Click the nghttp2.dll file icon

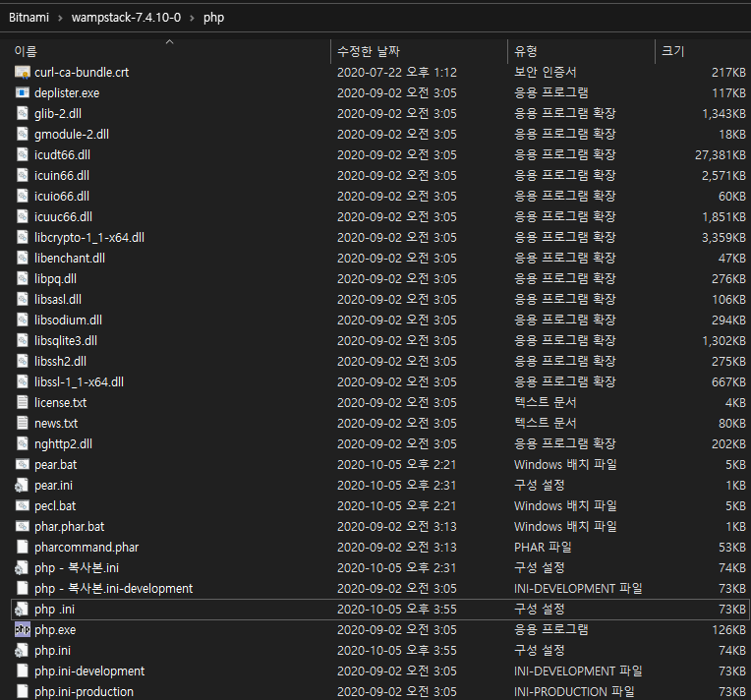(23, 443)
